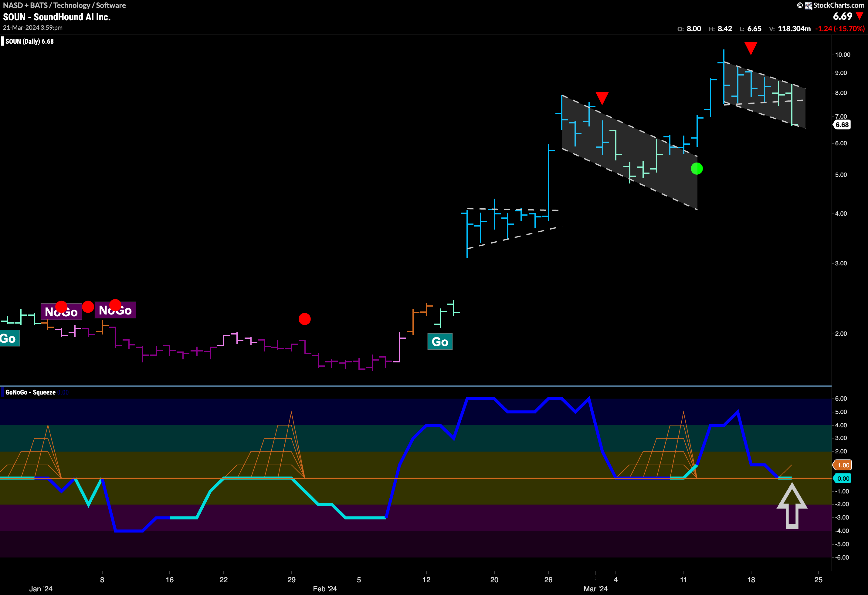Click the 6.68 current price tag on the axis
868x595 pixels.
(842, 125)
